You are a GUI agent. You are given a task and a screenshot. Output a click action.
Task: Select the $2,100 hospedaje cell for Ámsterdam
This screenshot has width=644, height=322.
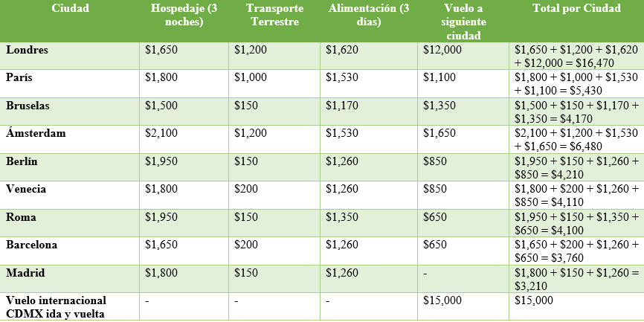(161, 133)
